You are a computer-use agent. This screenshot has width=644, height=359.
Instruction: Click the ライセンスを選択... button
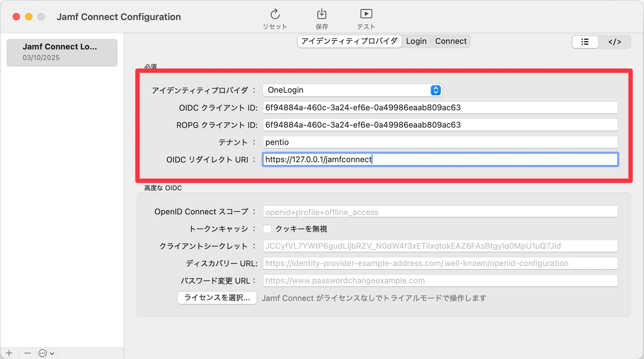(217, 298)
